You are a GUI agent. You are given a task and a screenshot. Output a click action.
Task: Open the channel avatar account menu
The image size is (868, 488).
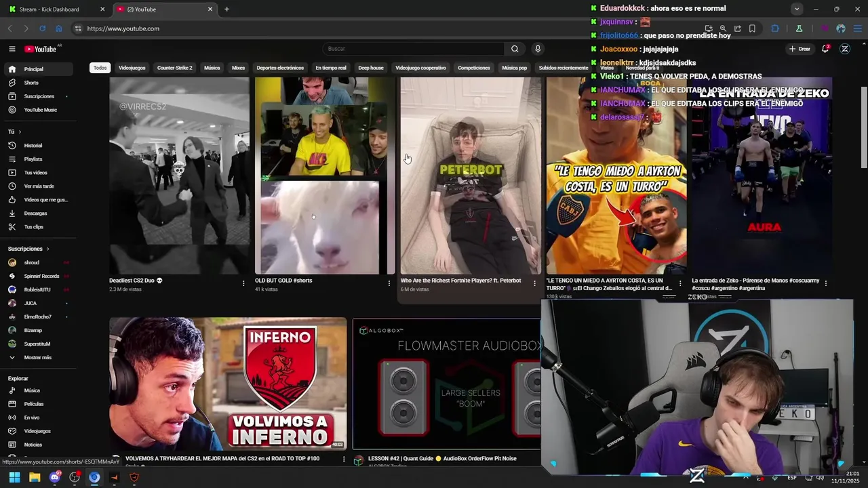(845, 49)
